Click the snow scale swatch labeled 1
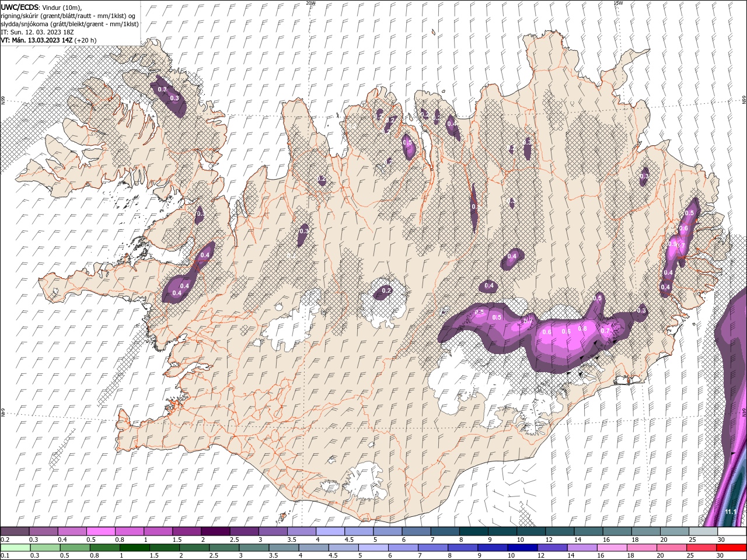Image resolution: width=747 pixels, height=560 pixels. [158, 531]
